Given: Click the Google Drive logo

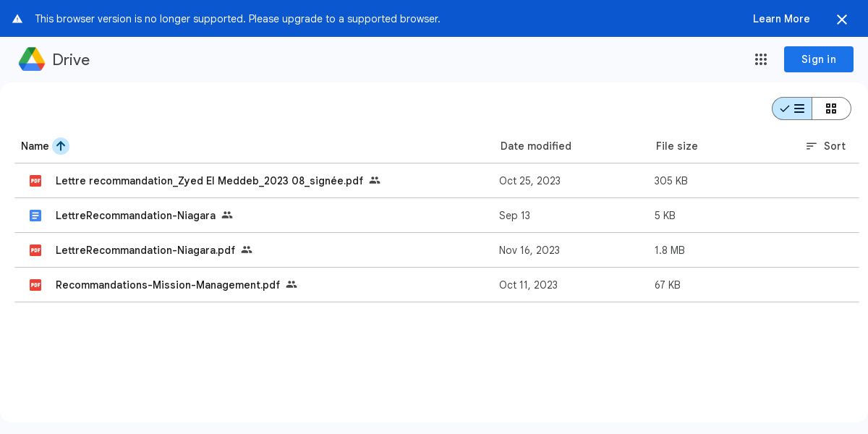Looking at the screenshot, I should tap(32, 59).
